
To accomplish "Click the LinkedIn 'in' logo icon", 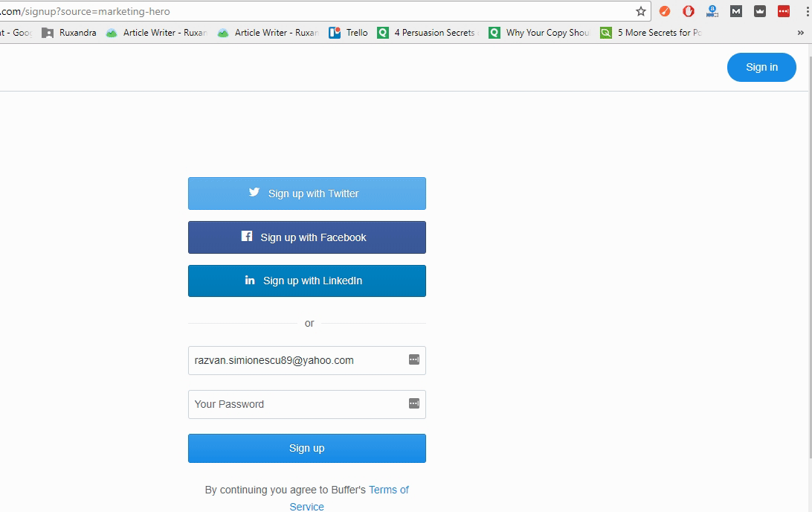I will click(250, 281).
